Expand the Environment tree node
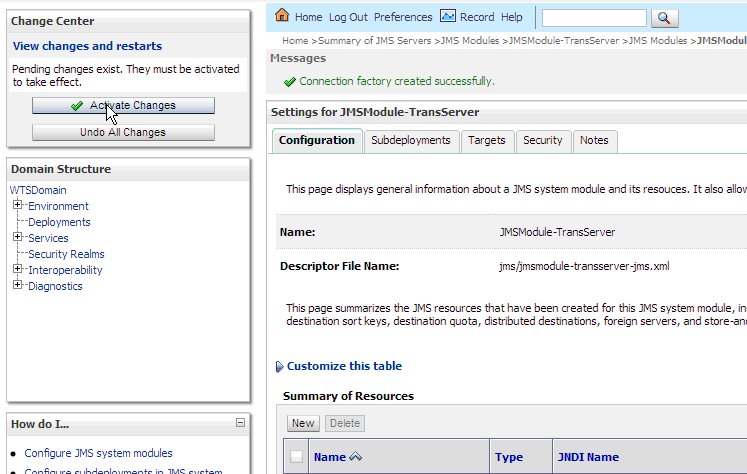Screen dimensions: 747x474 18,205
